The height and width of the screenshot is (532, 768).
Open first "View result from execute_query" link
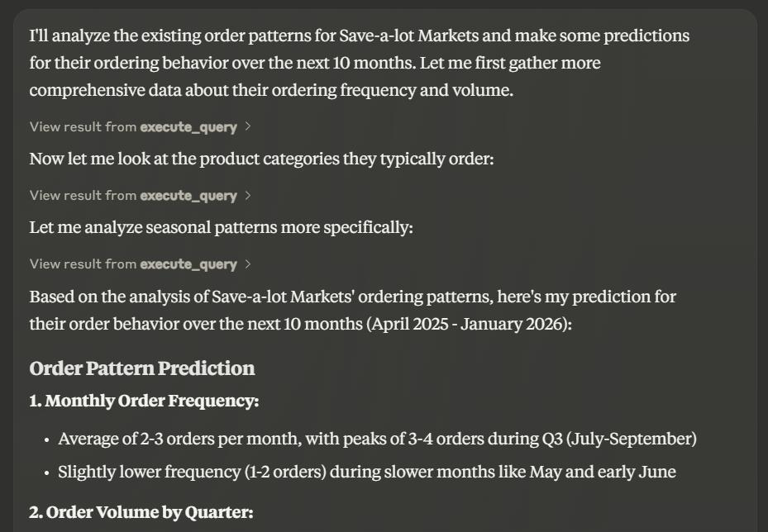[140, 126]
